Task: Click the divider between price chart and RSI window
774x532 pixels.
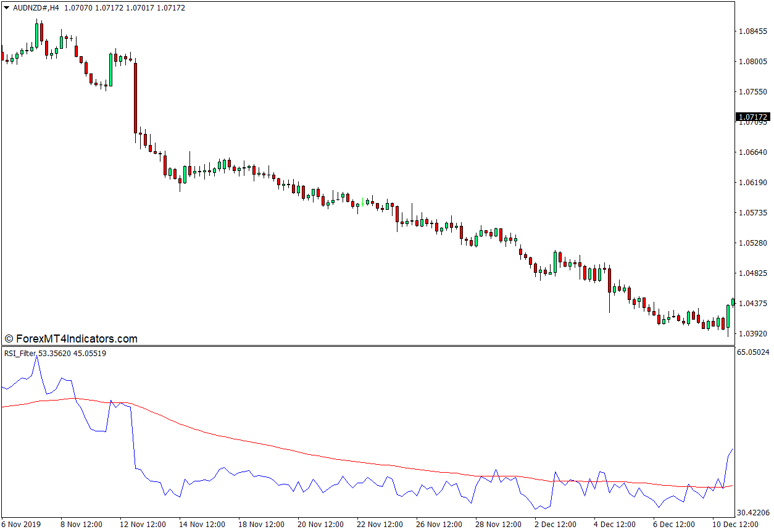Action: click(370, 346)
